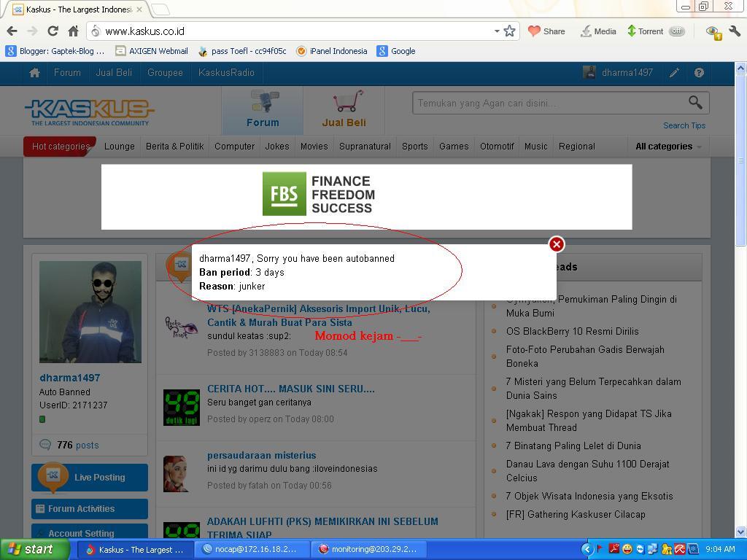Click avatar beside persaudaraan misterius post
This screenshot has width=747, height=560.
[x=177, y=474]
